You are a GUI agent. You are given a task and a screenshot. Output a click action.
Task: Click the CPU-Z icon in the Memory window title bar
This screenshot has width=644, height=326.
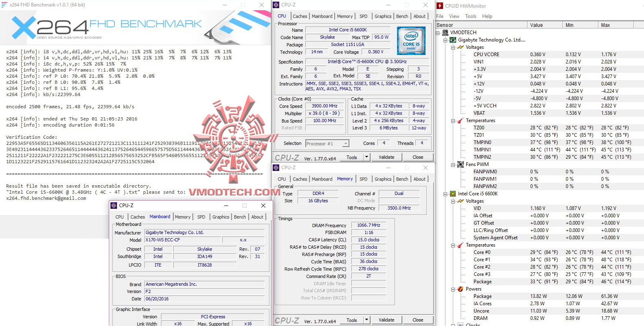coord(276,168)
